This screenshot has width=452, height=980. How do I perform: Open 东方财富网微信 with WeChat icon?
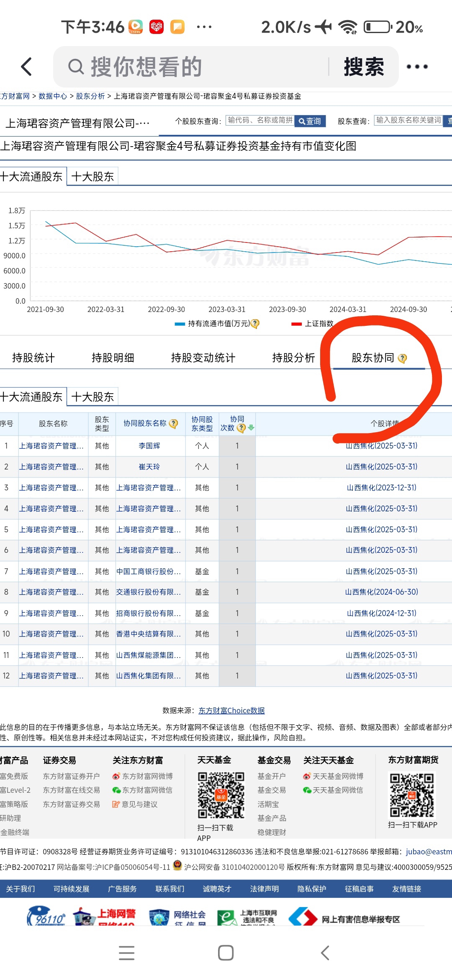[x=142, y=790]
